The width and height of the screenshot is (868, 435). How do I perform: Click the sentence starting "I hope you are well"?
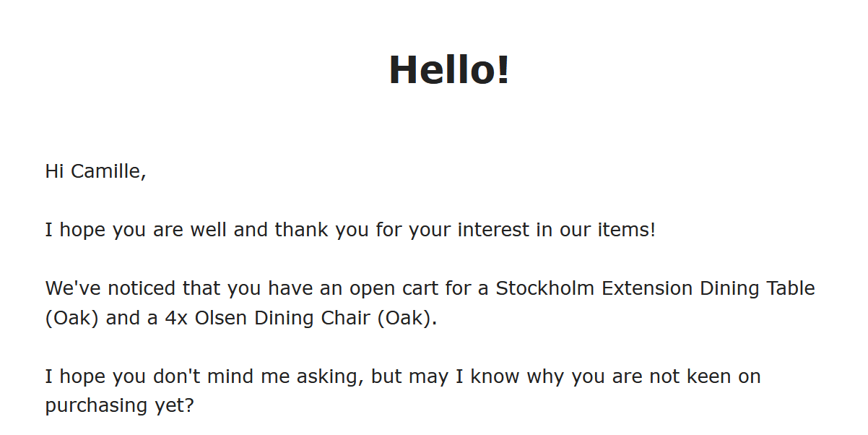point(350,231)
